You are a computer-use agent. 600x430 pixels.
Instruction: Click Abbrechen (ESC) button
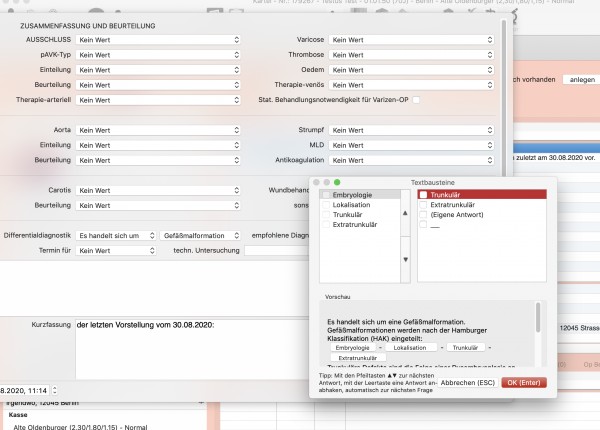click(x=468, y=383)
